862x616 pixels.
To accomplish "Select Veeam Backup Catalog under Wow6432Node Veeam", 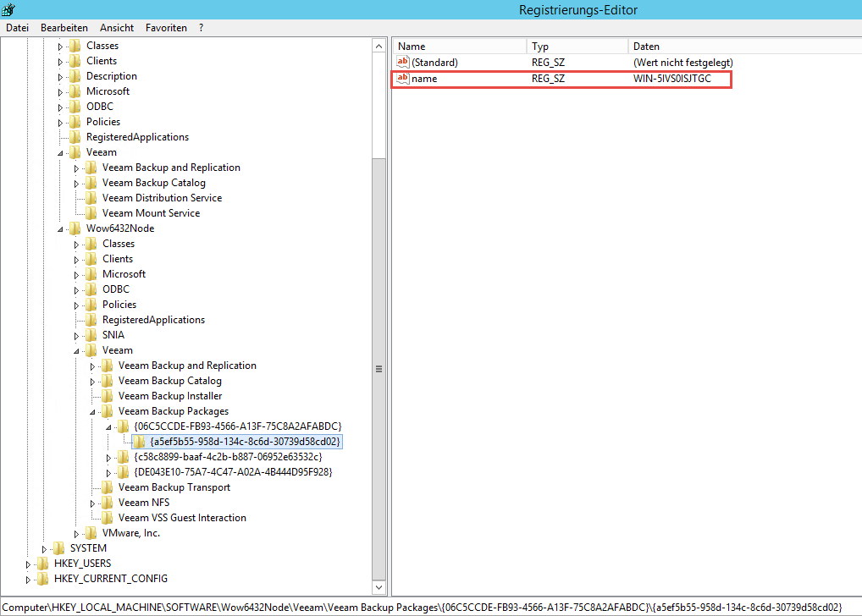I will (170, 381).
